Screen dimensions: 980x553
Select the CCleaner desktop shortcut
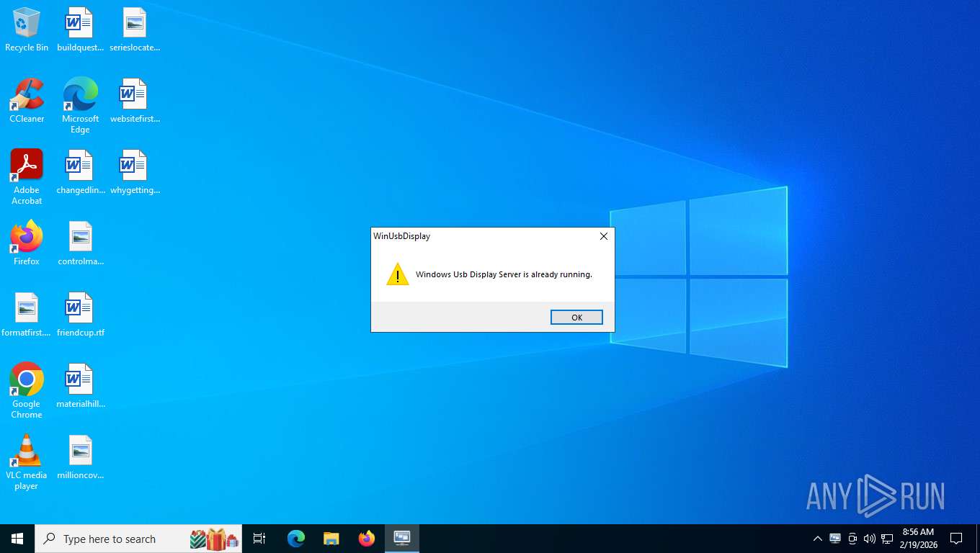[27, 101]
